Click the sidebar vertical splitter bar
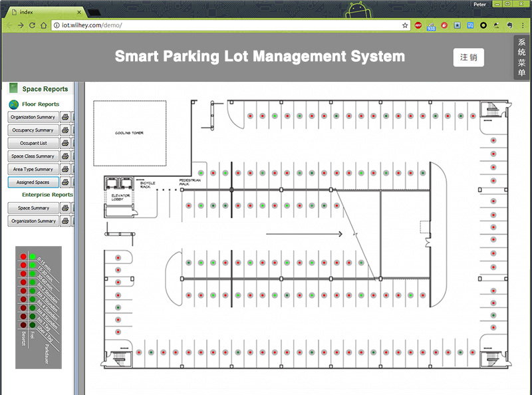This screenshot has height=395, width=532. tap(76, 237)
